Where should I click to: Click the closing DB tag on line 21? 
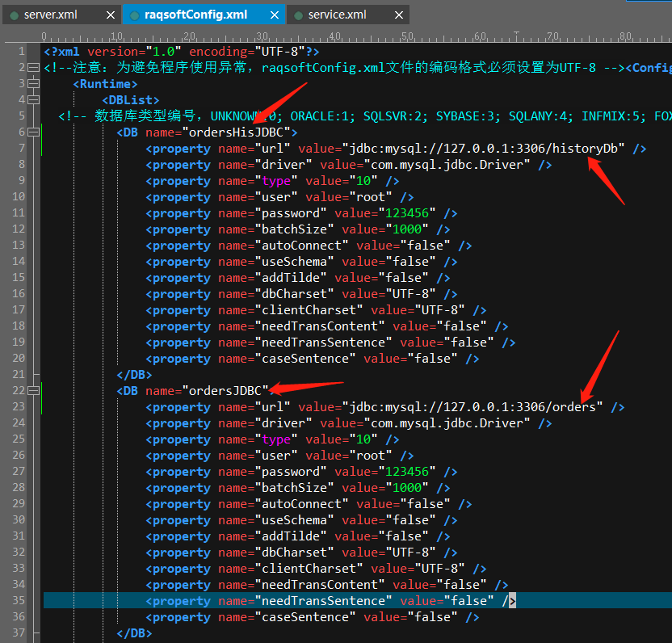point(134,375)
